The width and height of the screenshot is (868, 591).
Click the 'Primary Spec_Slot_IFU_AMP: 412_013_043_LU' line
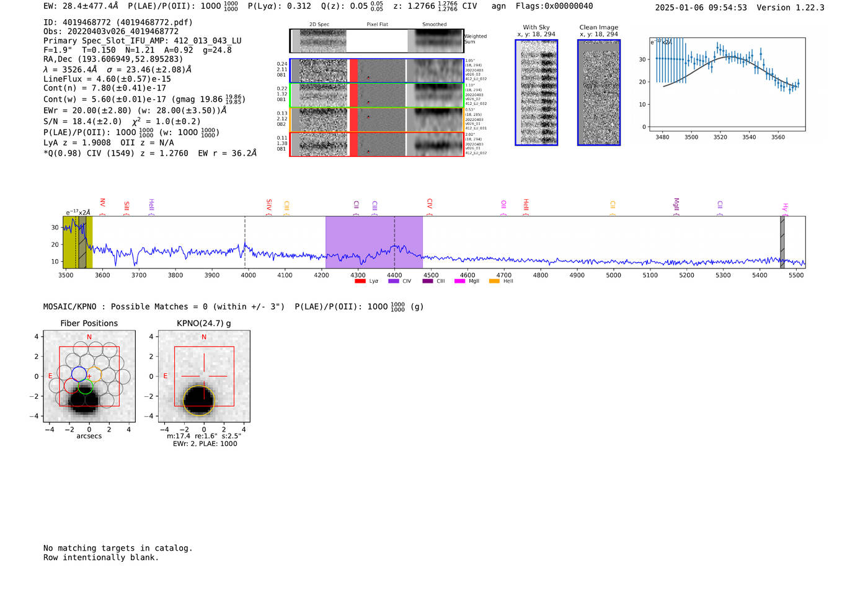point(143,40)
